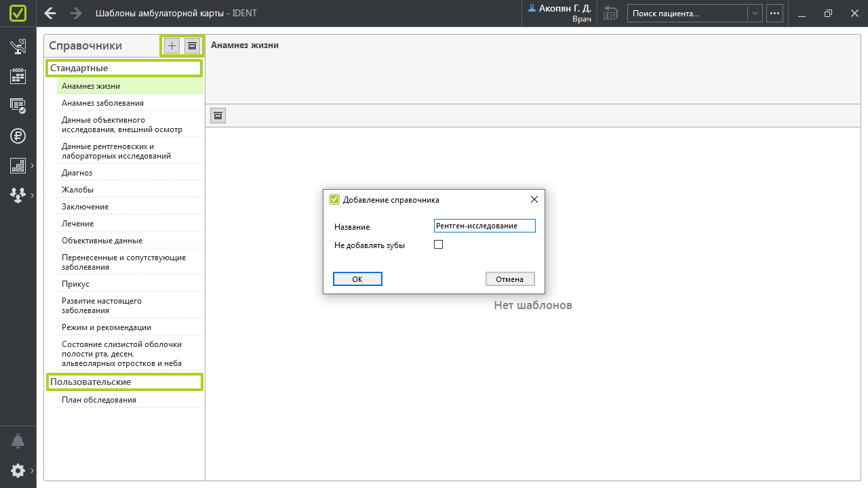Open the bar chart reports icon
868x488 pixels.
click(18, 165)
